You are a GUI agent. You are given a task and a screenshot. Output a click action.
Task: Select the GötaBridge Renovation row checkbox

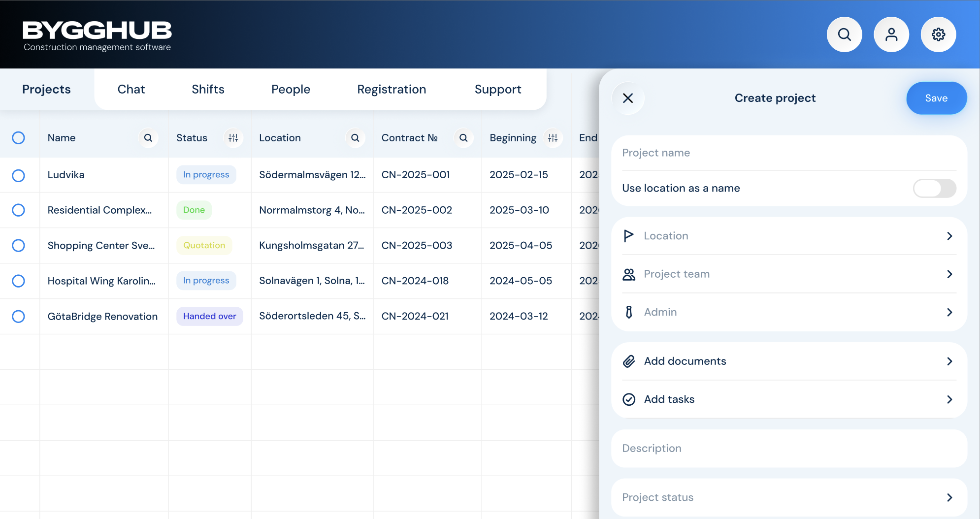(18, 316)
